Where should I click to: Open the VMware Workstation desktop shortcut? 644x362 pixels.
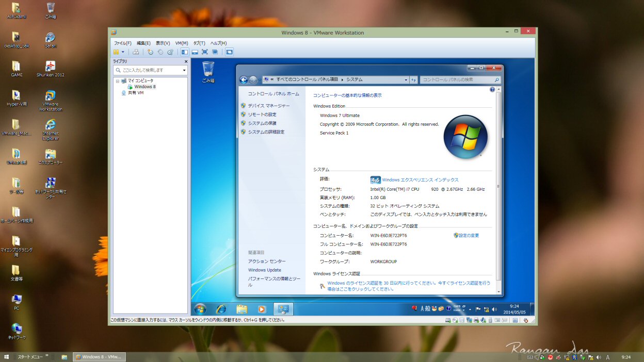51,101
